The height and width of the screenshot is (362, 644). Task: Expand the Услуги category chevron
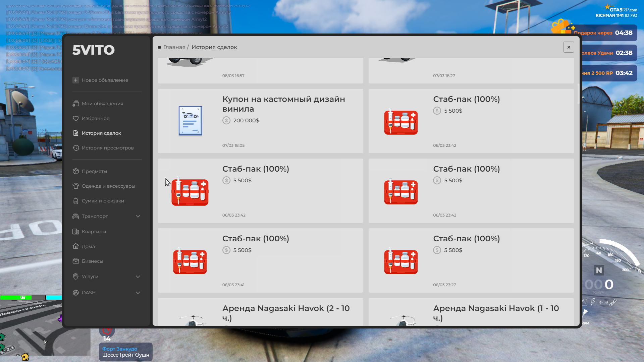click(x=138, y=277)
